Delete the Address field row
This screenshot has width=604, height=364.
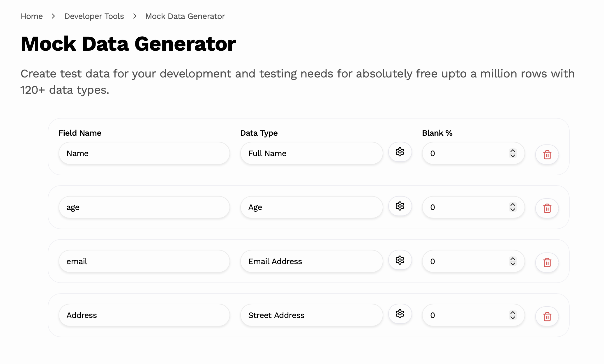click(x=547, y=317)
